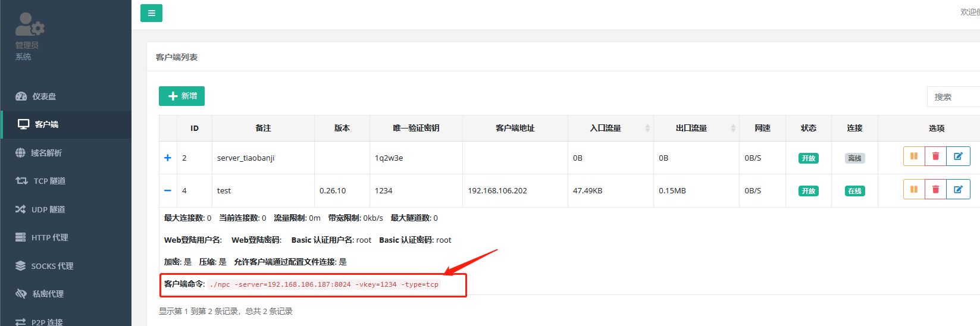Click the 备注 column header
This screenshot has height=326, width=980.
[263, 128]
